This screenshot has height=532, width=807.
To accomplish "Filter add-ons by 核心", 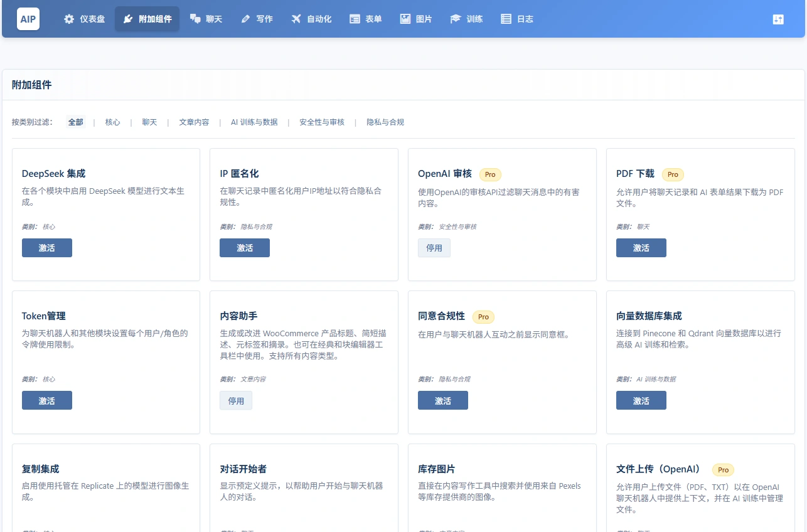I will pyautogui.click(x=112, y=122).
